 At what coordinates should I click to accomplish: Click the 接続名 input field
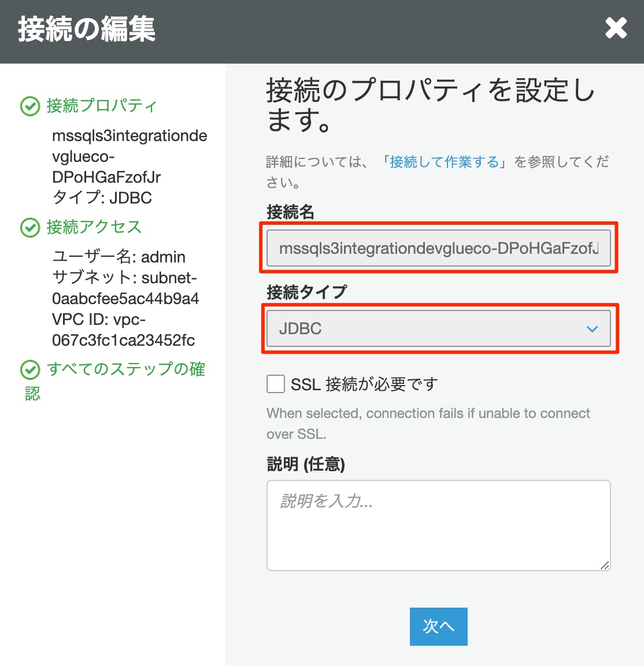point(438,248)
